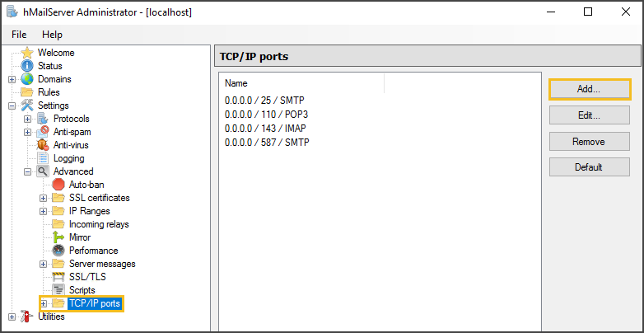The height and width of the screenshot is (333, 644).
Task: Select the Scripts tree item label
Action: click(x=82, y=290)
